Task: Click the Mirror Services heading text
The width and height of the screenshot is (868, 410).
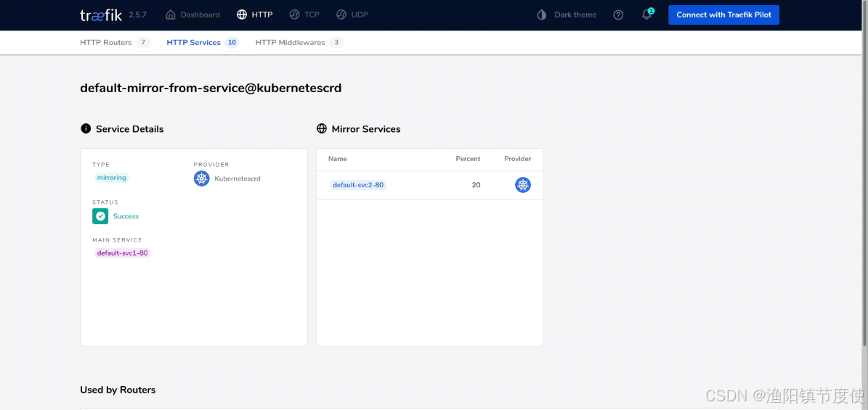Action: point(366,129)
